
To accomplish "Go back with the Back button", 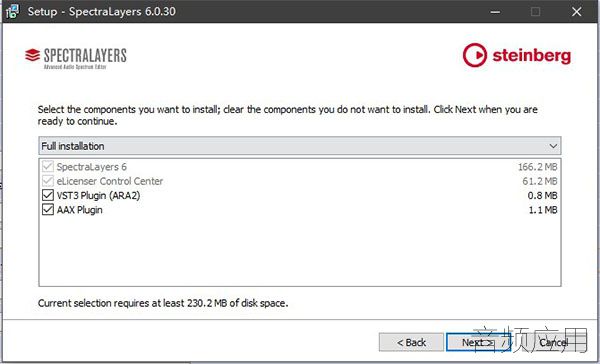I will pyautogui.click(x=411, y=342).
